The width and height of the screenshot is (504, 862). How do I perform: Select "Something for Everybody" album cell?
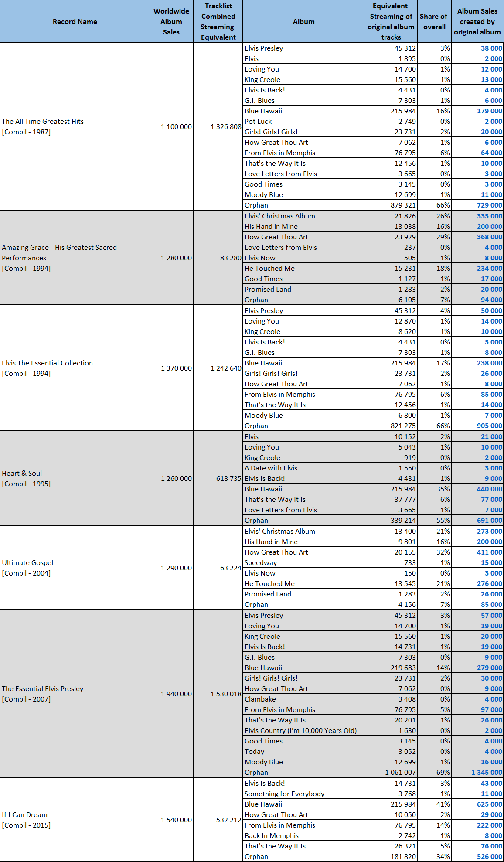304,794
